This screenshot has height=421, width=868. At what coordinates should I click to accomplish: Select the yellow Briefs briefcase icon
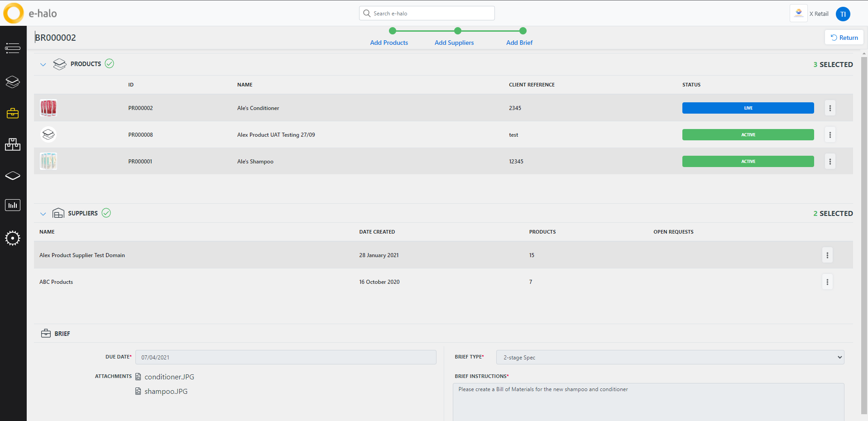[13, 113]
